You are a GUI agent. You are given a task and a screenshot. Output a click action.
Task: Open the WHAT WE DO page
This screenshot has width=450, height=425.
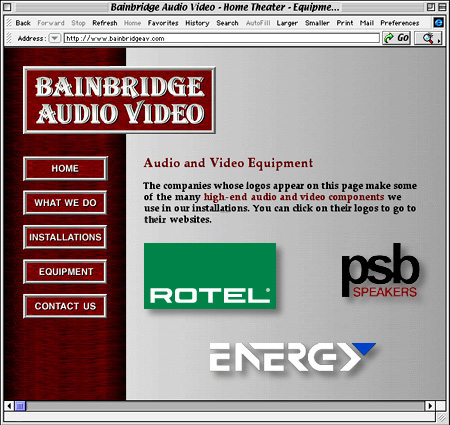(x=65, y=203)
